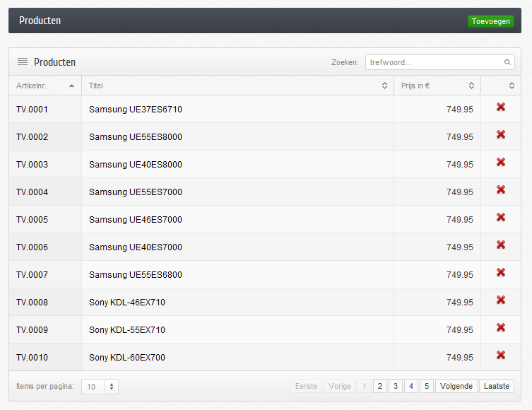Click title Samsung UE40ES8000
This screenshot has height=410, width=532.
coord(136,164)
